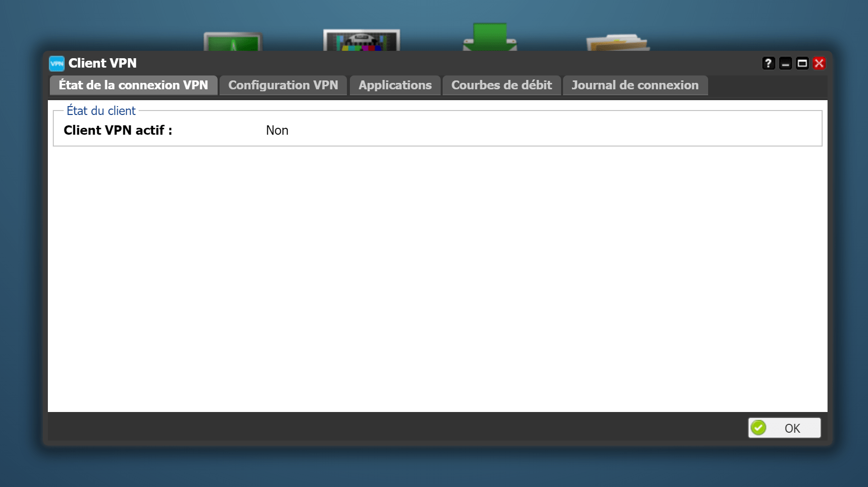
Task: Open the TV test pattern desktop icon
Action: pyautogui.click(x=362, y=40)
